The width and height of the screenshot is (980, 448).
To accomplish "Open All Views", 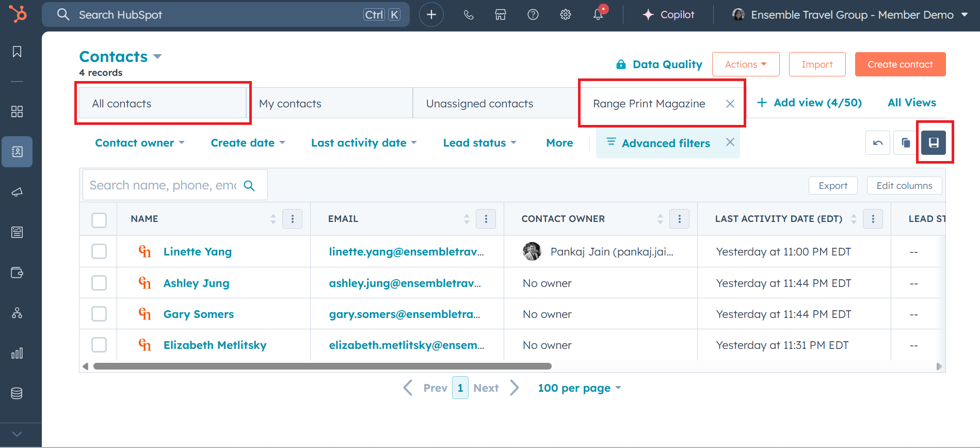I will (x=912, y=103).
